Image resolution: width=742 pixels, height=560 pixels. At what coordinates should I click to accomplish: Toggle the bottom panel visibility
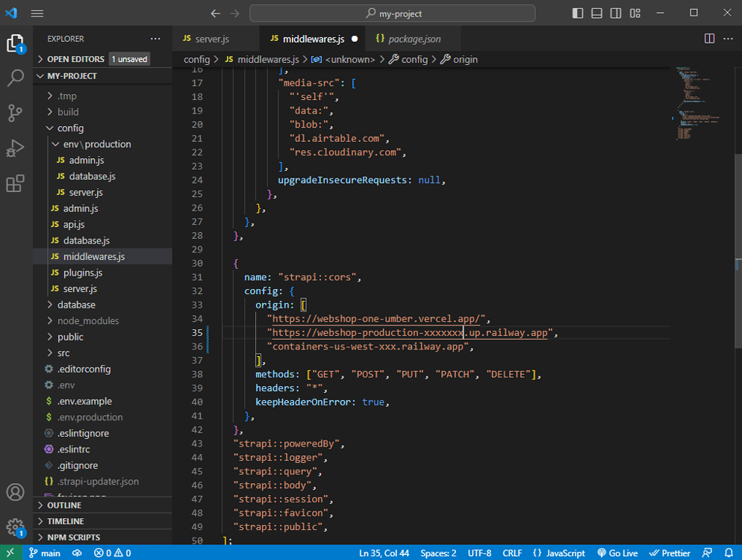596,13
